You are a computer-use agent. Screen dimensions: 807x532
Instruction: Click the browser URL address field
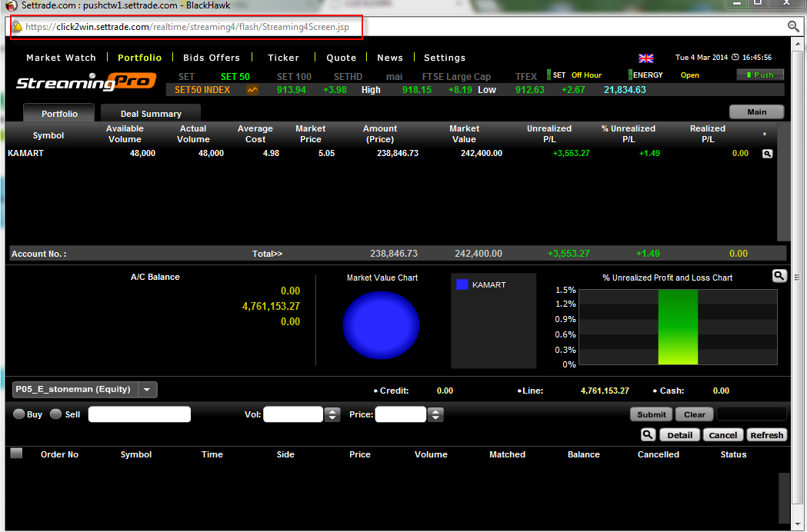click(187, 27)
